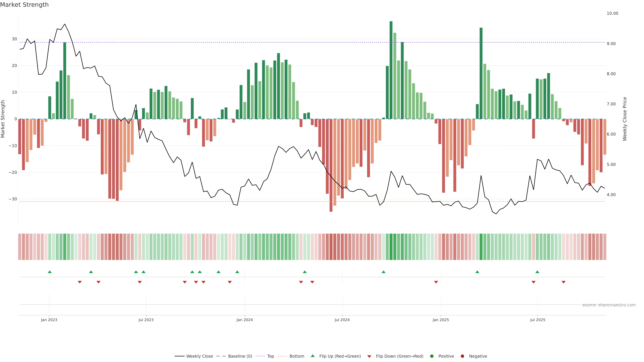Click the Jul 2024 x-axis label

(x=342, y=320)
